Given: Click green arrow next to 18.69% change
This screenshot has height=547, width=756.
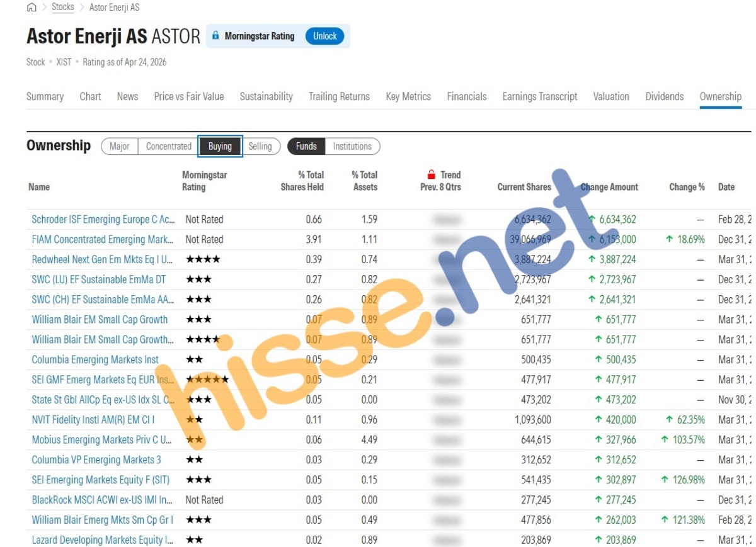Looking at the screenshot, I should click(670, 239).
